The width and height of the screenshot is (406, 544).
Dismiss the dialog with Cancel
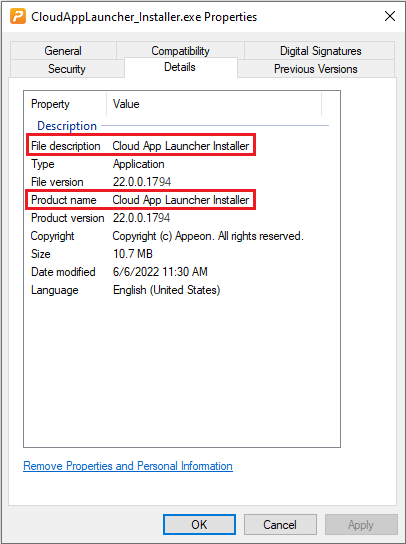tap(280, 525)
